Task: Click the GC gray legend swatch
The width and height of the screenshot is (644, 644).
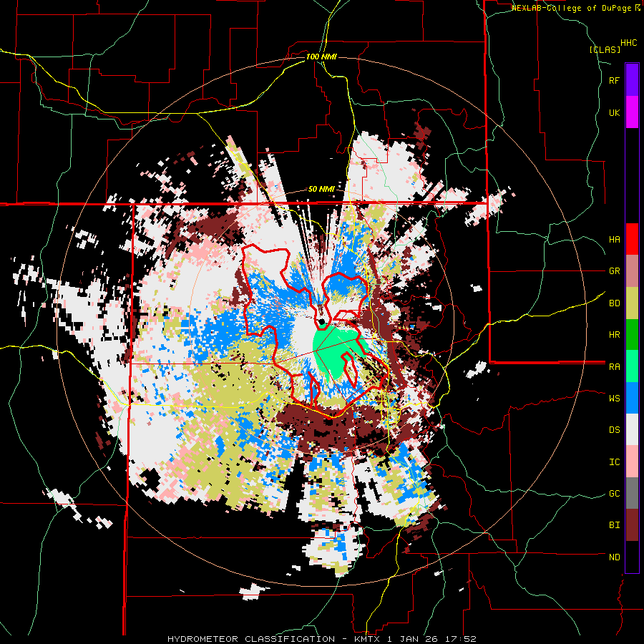Action: point(632,493)
